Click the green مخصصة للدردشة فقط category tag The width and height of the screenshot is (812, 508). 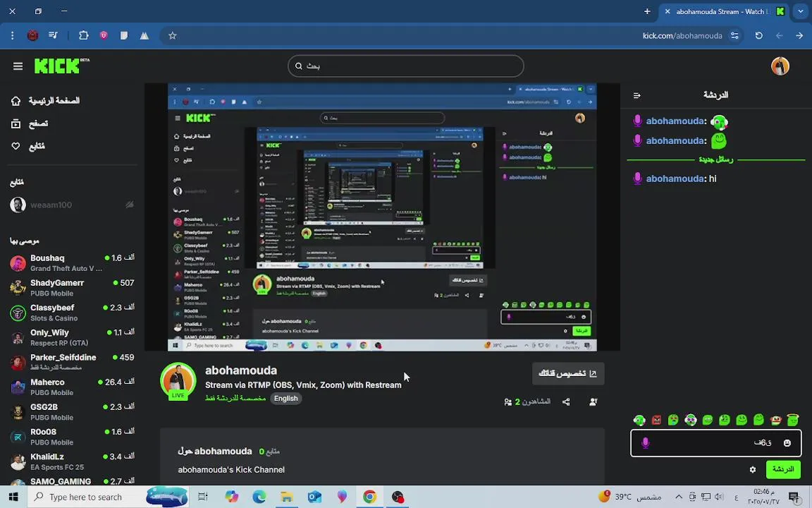[x=235, y=399]
